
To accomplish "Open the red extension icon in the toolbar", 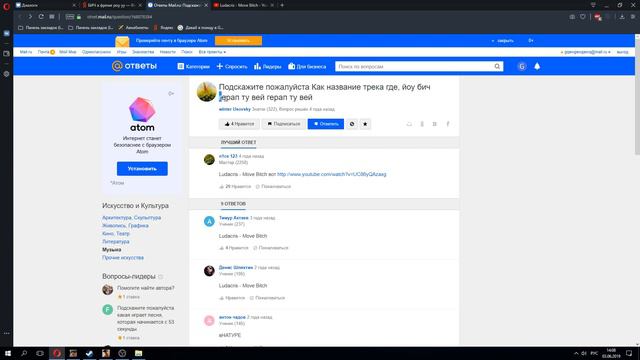I will click(598, 17).
